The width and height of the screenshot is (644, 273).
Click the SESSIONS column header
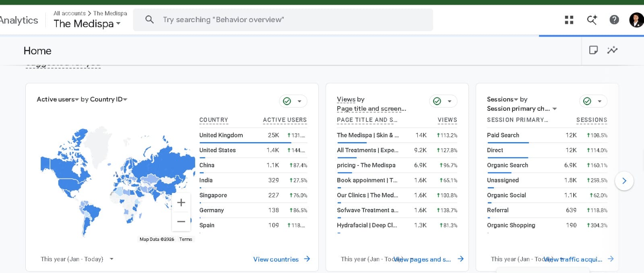592,120
